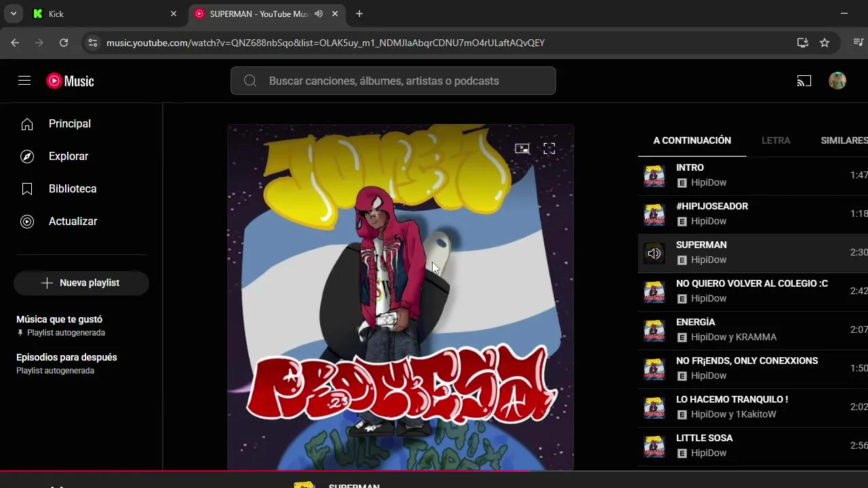Click the plus icon in Nueva playlist
Image resolution: width=868 pixels, height=488 pixels.
(x=47, y=283)
